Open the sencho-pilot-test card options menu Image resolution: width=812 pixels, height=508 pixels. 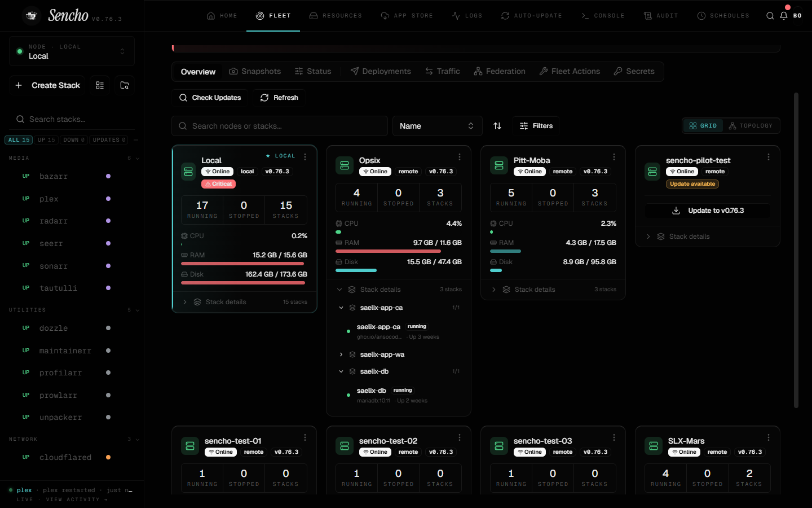(x=769, y=157)
